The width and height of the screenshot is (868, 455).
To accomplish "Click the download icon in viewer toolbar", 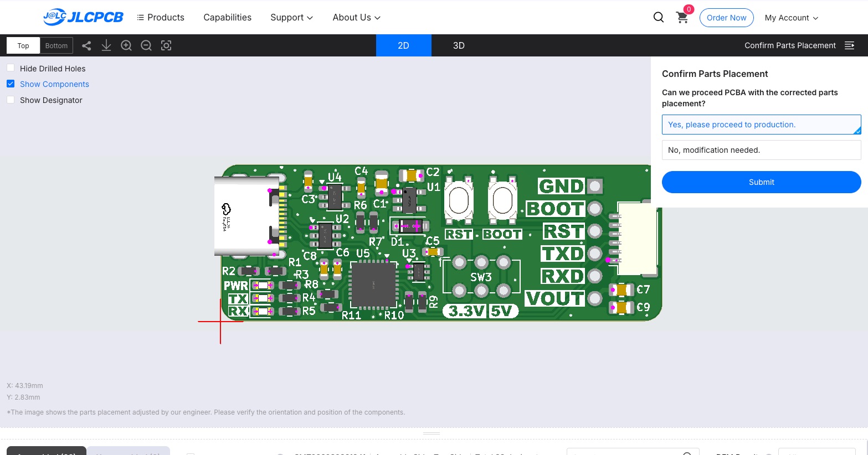I will (x=106, y=45).
